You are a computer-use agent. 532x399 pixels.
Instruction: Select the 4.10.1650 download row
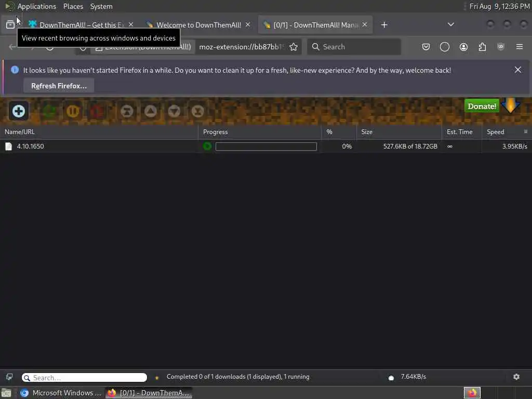coord(266,146)
